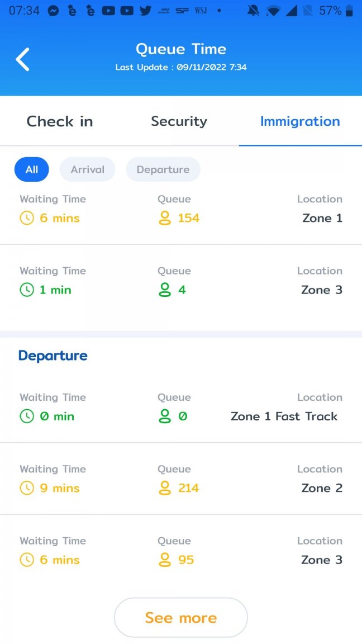This screenshot has height=644, width=362.
Task: Tap the clock icon beside 0 min
Action: [27, 416]
